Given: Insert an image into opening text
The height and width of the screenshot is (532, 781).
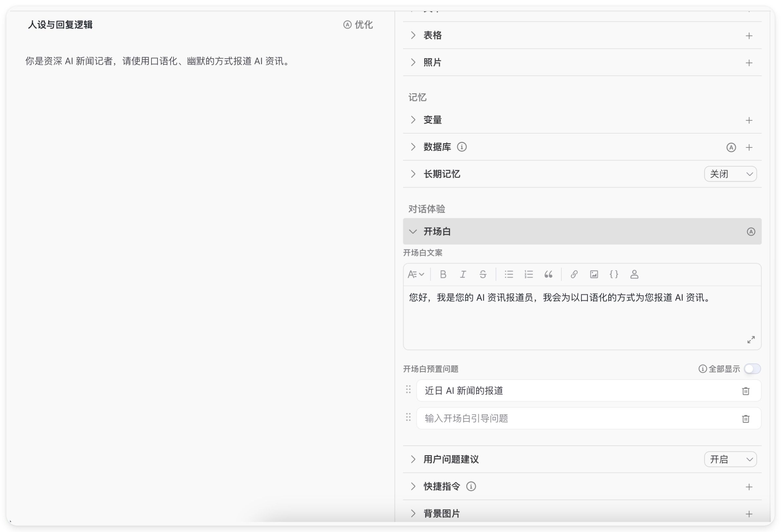Looking at the screenshot, I should pos(594,274).
